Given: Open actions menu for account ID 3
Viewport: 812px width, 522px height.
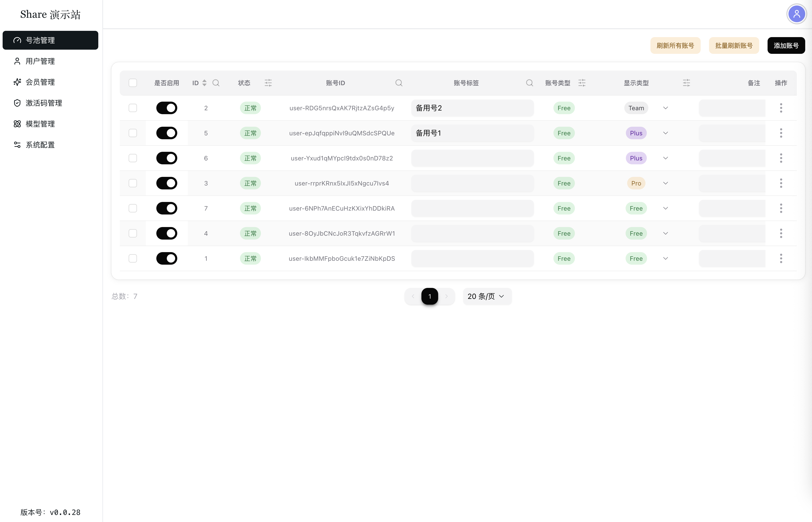Looking at the screenshot, I should click(781, 183).
